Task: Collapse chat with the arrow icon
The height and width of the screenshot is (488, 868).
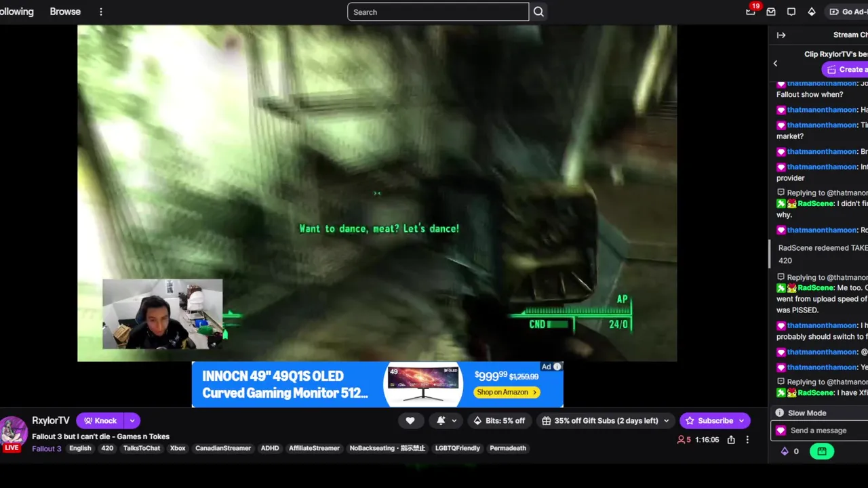Action: [x=781, y=35]
